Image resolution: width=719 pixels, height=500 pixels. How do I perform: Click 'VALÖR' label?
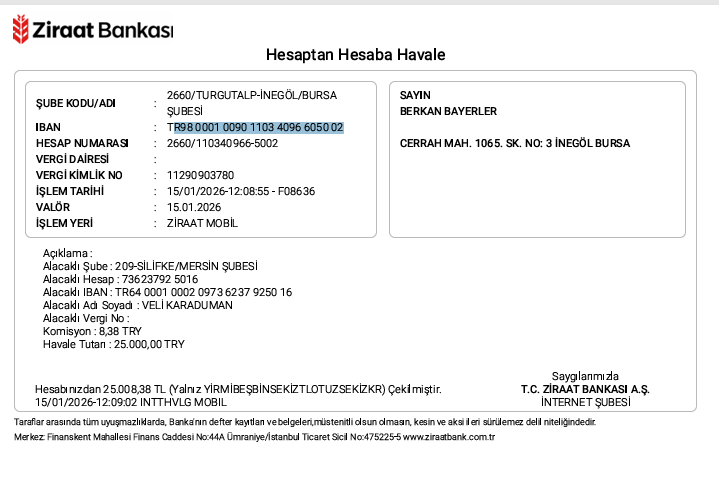pyautogui.click(x=53, y=207)
